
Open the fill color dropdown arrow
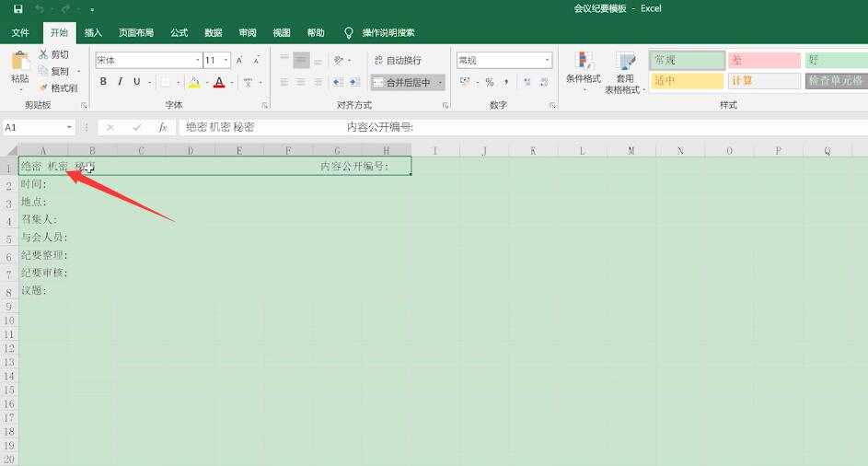tap(207, 83)
